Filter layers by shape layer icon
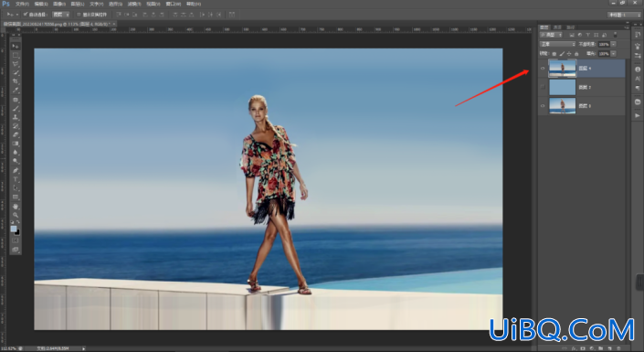The image size is (644, 352). point(596,35)
